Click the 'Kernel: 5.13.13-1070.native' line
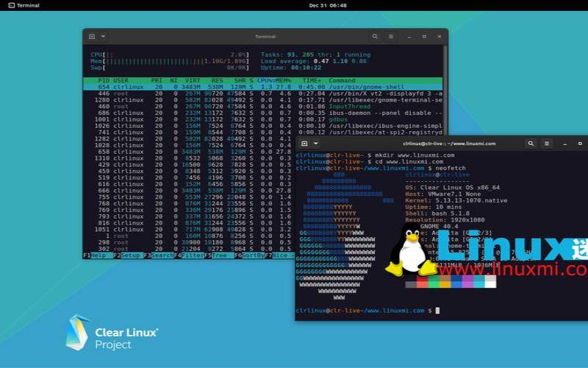Viewport: 588px width, 368px height. point(456,200)
